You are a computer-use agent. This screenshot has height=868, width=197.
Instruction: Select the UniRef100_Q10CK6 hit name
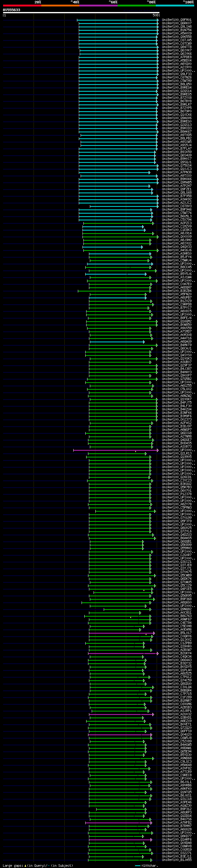pyautogui.click(x=176, y=115)
